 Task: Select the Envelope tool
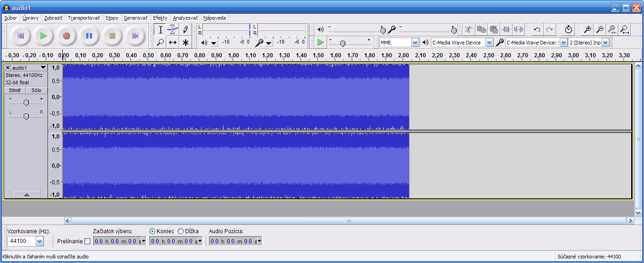click(x=173, y=30)
